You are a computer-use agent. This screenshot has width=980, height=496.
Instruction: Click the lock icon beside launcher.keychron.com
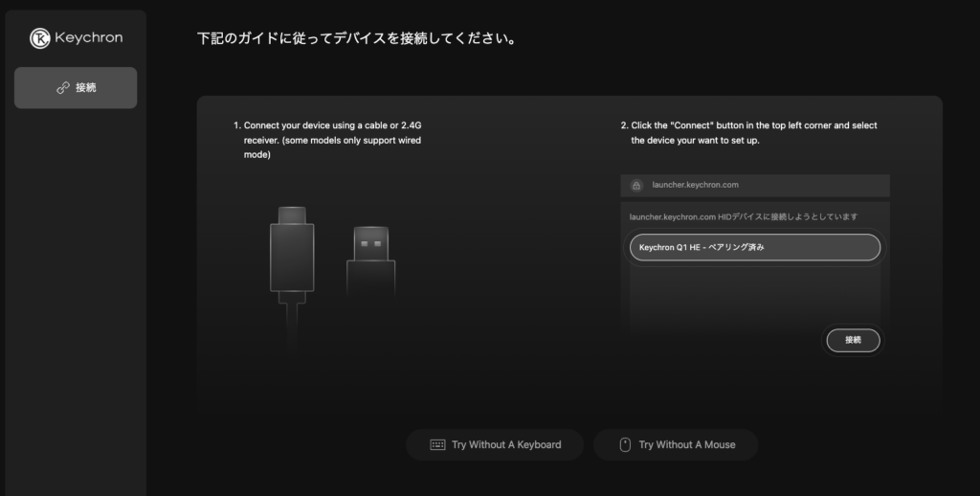click(636, 186)
